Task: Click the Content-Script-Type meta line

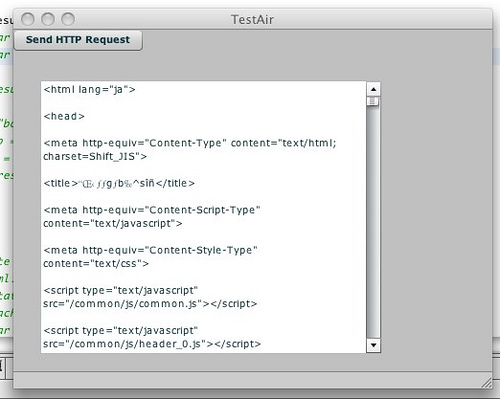Action: click(x=152, y=210)
